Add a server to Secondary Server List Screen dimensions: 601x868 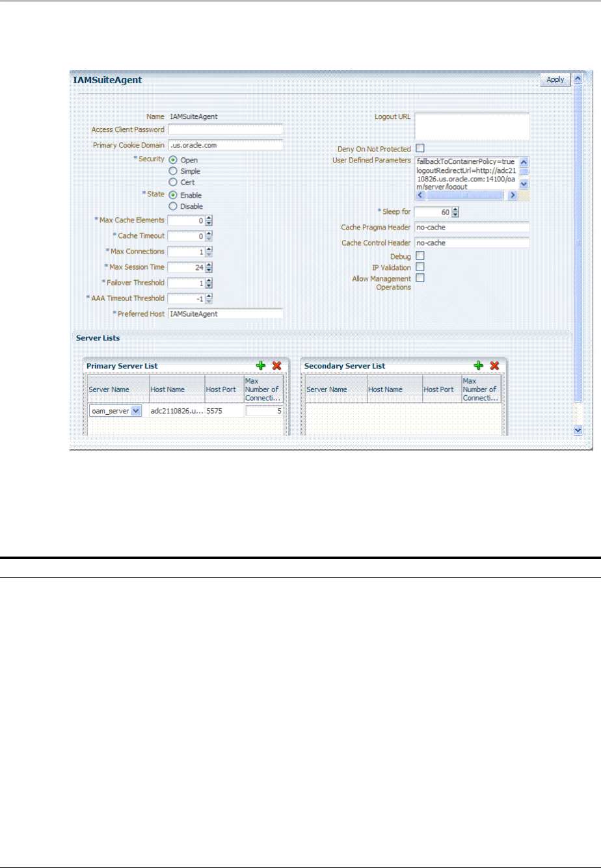coord(479,366)
